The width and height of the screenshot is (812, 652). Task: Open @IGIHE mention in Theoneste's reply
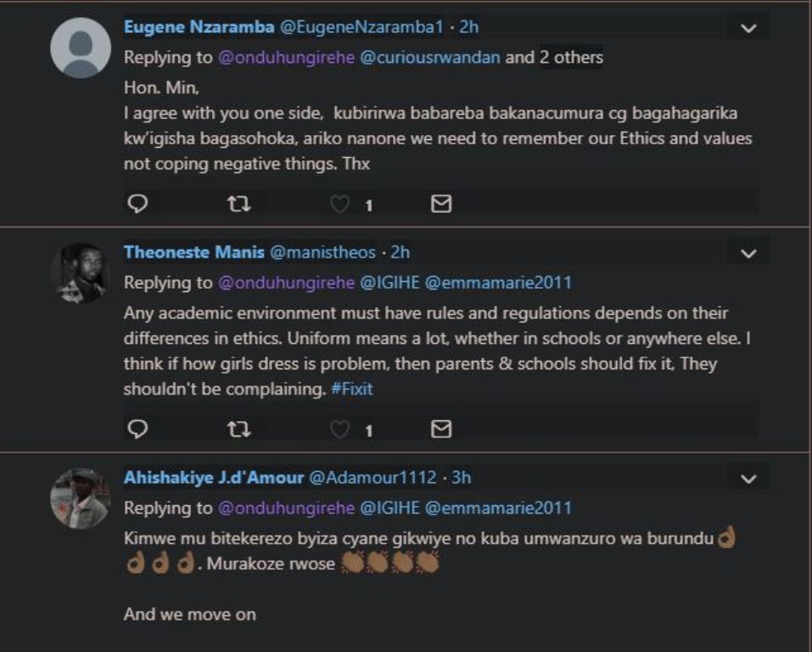coord(389,283)
